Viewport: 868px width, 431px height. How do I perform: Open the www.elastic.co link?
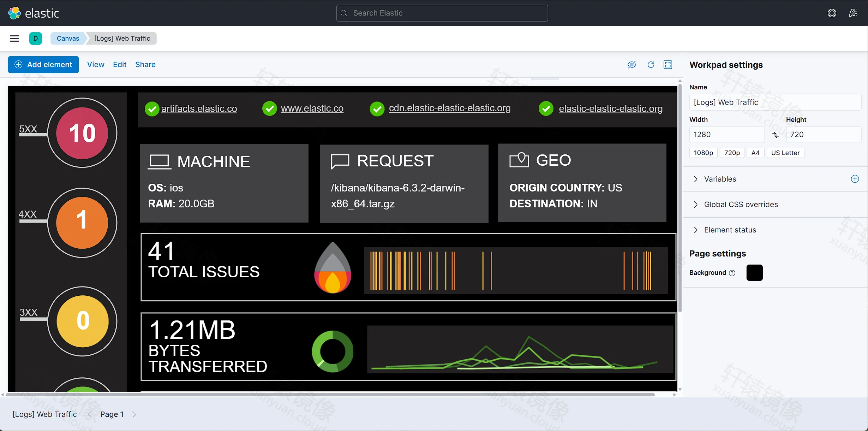[312, 108]
